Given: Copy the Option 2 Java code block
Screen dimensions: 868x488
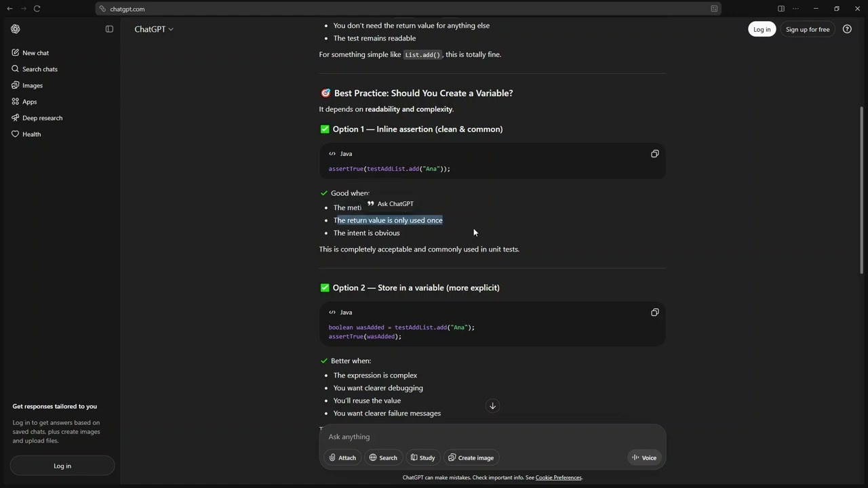Looking at the screenshot, I should tap(654, 312).
